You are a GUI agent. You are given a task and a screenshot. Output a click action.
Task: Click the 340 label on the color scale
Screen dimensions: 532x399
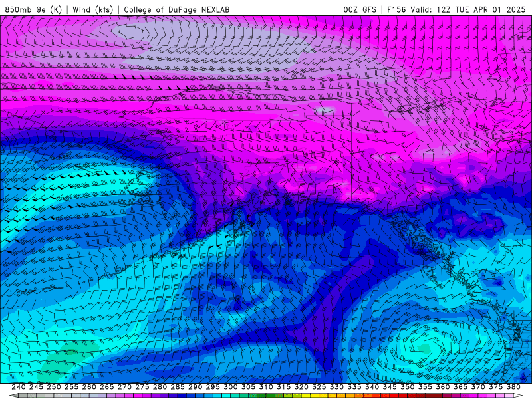372,387
